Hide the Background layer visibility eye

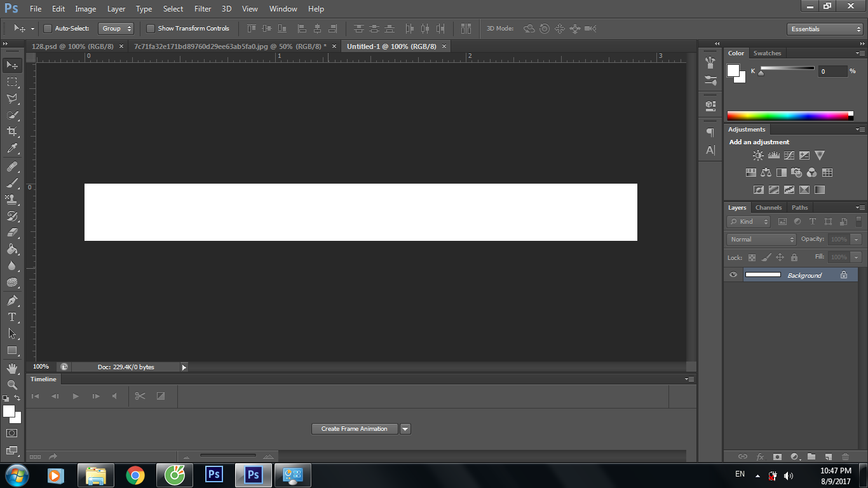click(733, 275)
